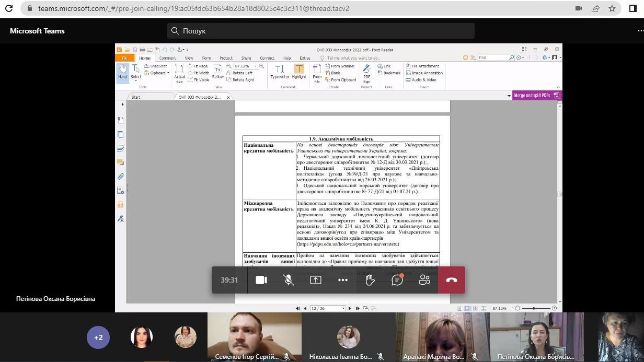This screenshot has width=644, height=362.
Task: Bookmark this page with the star icon
Action: (x=612, y=8)
